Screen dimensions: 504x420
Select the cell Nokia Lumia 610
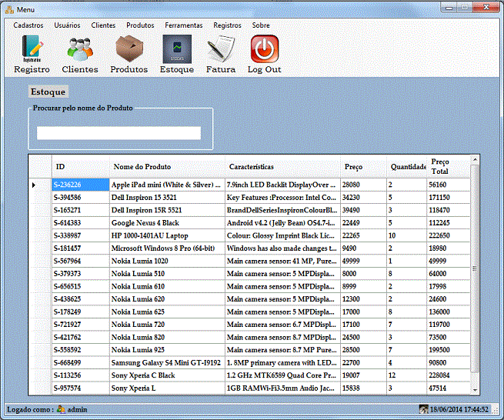(167, 286)
